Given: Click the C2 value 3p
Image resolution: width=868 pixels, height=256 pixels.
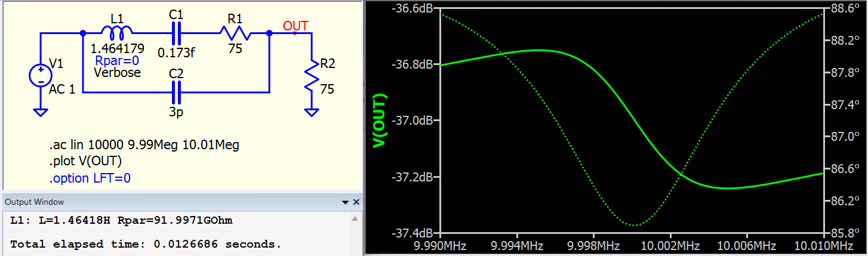Looking at the screenshot, I should tap(177, 112).
